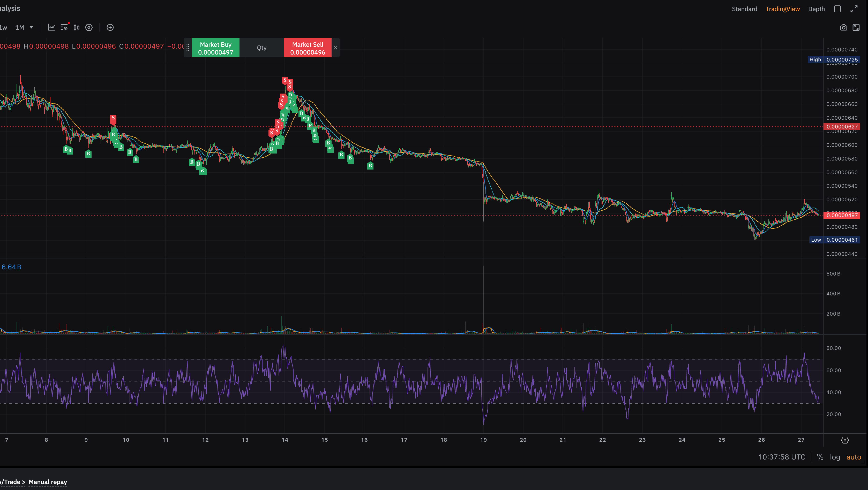Click the Qty input field

[x=262, y=48]
